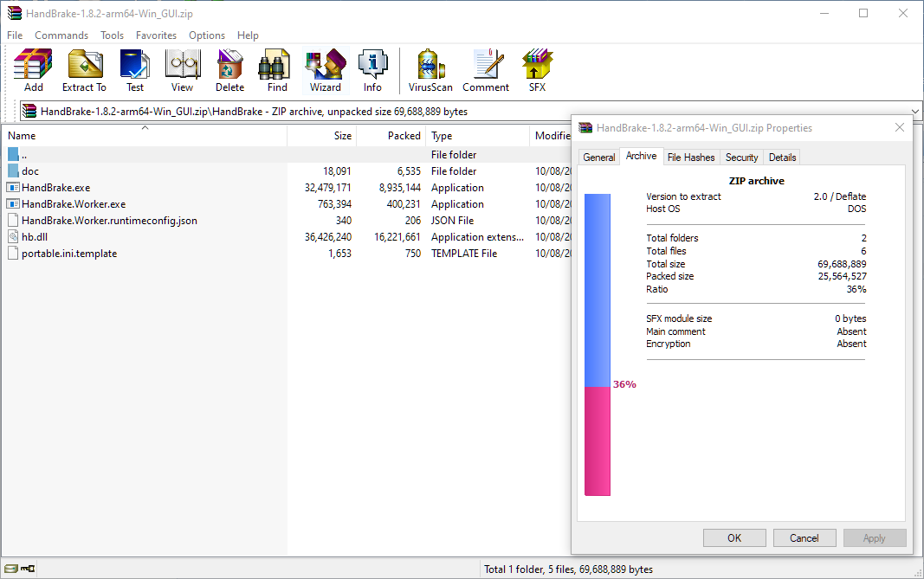Open the File menu

[x=15, y=35]
